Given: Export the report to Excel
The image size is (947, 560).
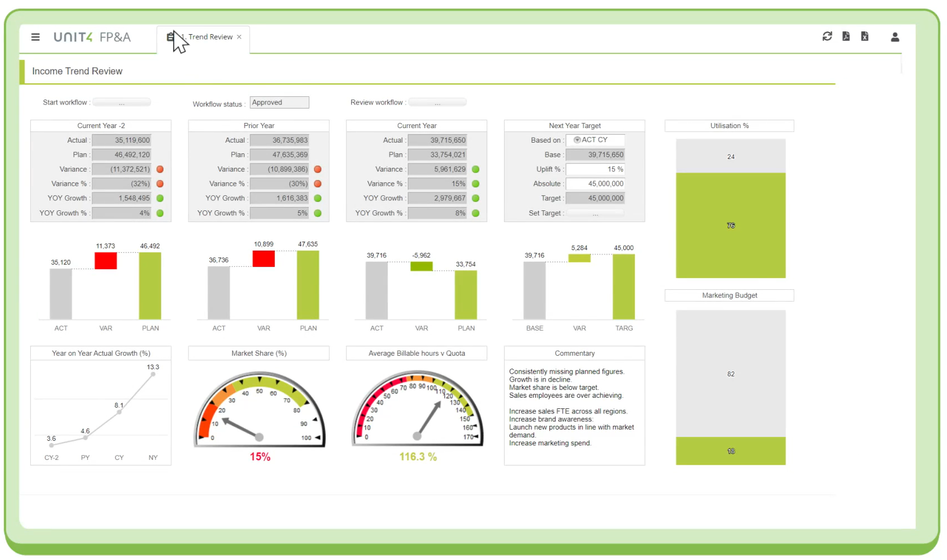Looking at the screenshot, I should (x=865, y=36).
